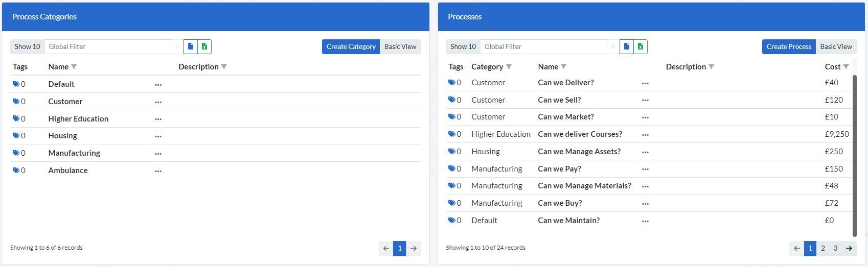Open the Name column filter in Process Categories
This screenshot has height=267, width=868.
pos(74,67)
